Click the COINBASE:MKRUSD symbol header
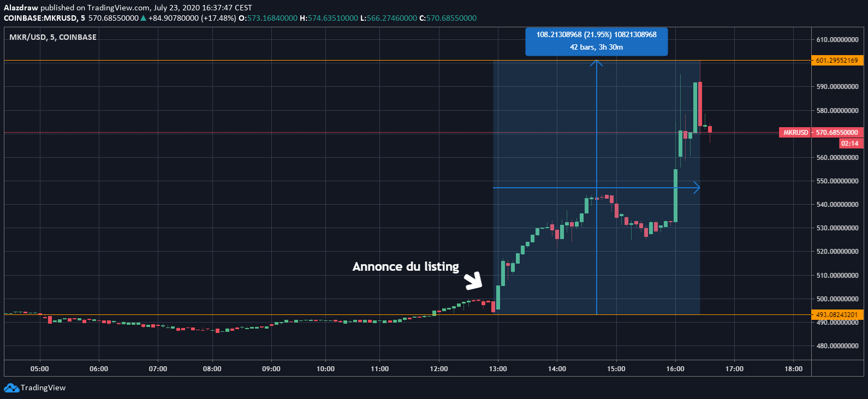 pyautogui.click(x=41, y=18)
